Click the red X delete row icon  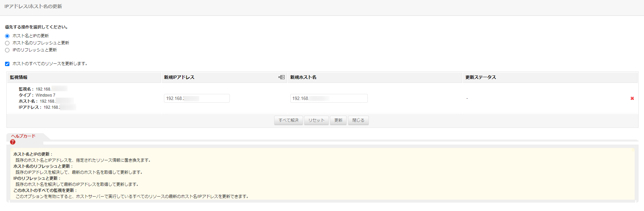pos(632,98)
